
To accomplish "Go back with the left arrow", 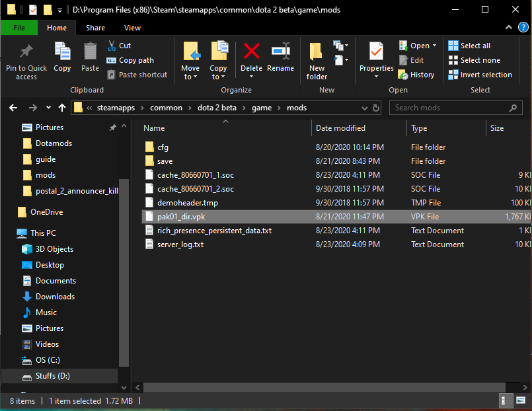I will (13, 108).
